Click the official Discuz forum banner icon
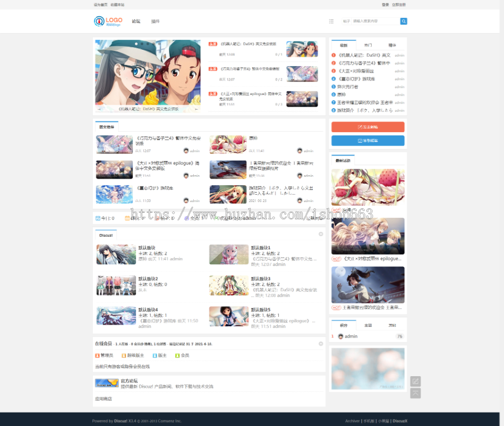The image size is (504, 426). pyautogui.click(x=107, y=383)
